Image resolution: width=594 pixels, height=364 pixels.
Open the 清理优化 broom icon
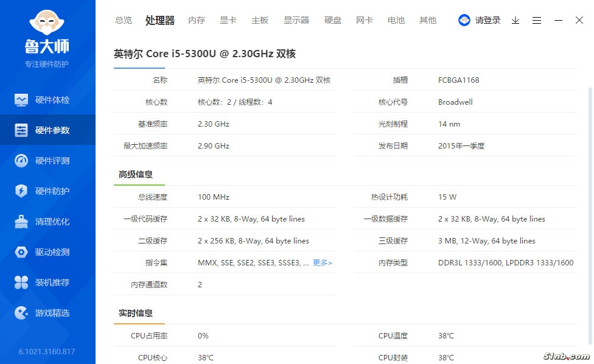pos(21,222)
